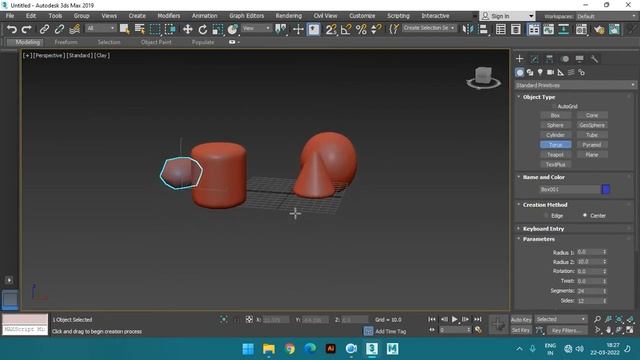Toggle the 2.5D Snaps icon
Viewport: 640px width, 360px height.
[x=331, y=29]
